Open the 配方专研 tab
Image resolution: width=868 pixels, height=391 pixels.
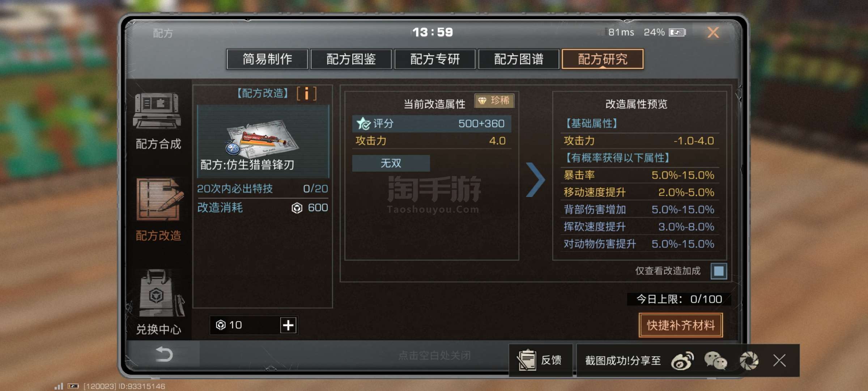(x=435, y=59)
